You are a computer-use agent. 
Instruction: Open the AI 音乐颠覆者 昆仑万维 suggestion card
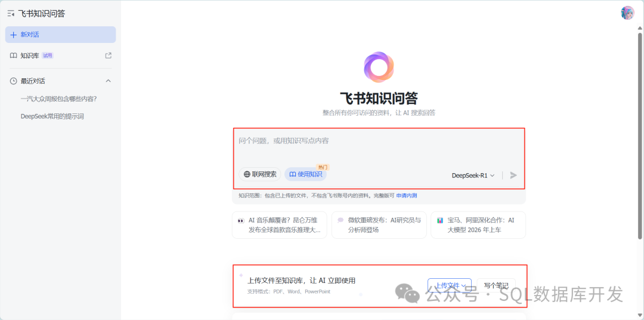[x=279, y=225]
